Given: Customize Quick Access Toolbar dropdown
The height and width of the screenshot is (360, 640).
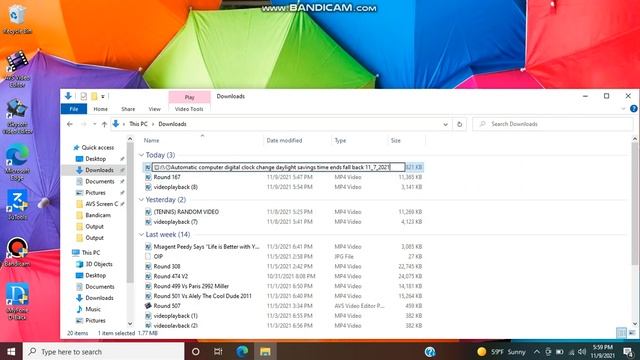Looking at the screenshot, I should pos(103,96).
